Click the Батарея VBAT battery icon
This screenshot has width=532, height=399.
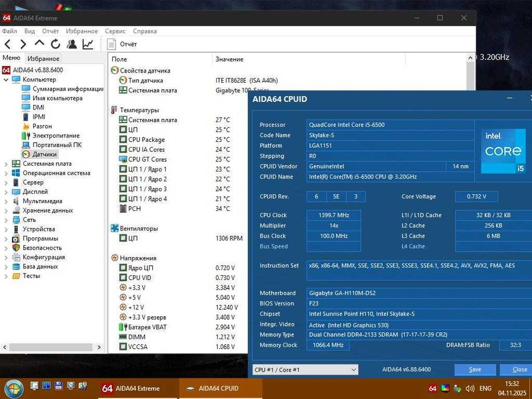pyautogui.click(x=123, y=327)
